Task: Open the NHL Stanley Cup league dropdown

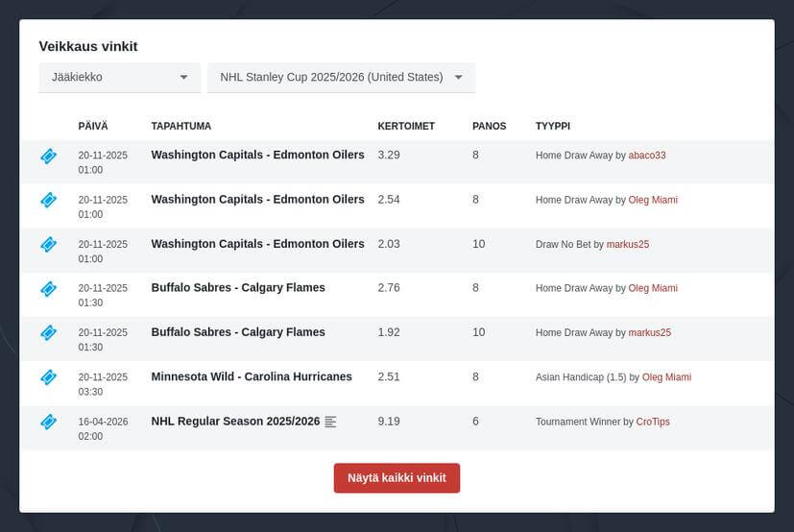Action: [x=341, y=77]
